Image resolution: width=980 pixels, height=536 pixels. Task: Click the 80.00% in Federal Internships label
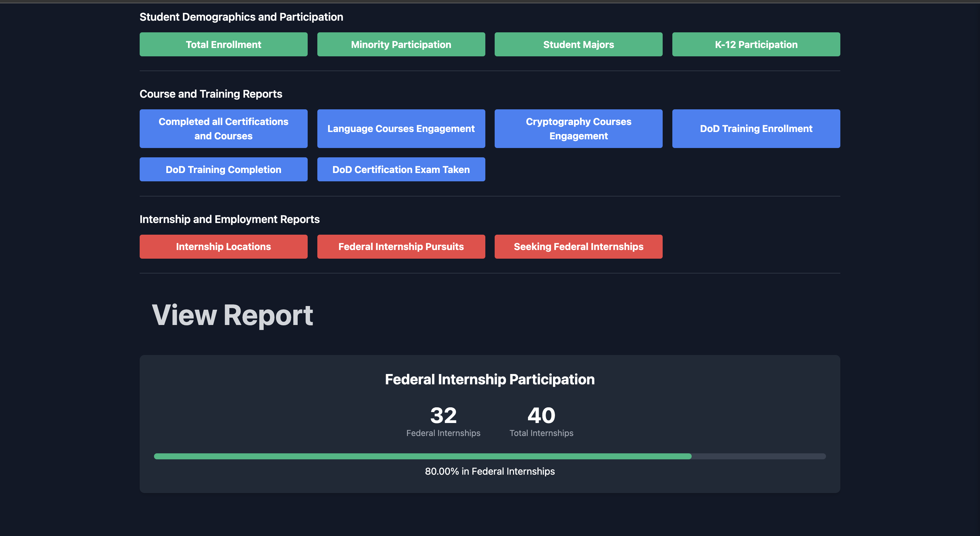[490, 471]
